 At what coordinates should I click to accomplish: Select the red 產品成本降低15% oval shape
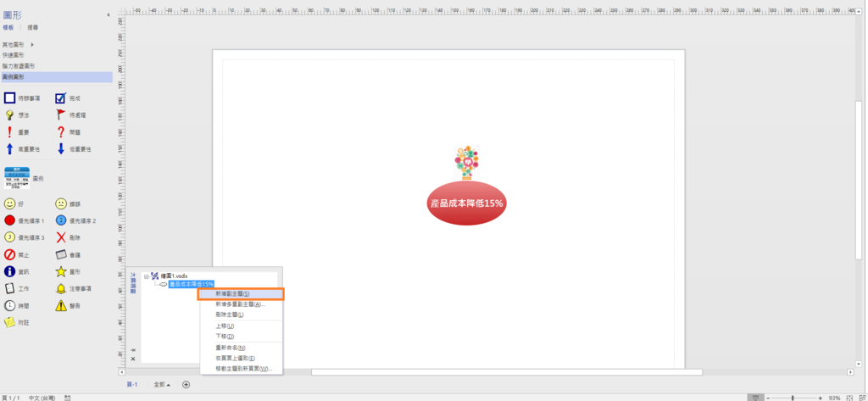(x=467, y=203)
